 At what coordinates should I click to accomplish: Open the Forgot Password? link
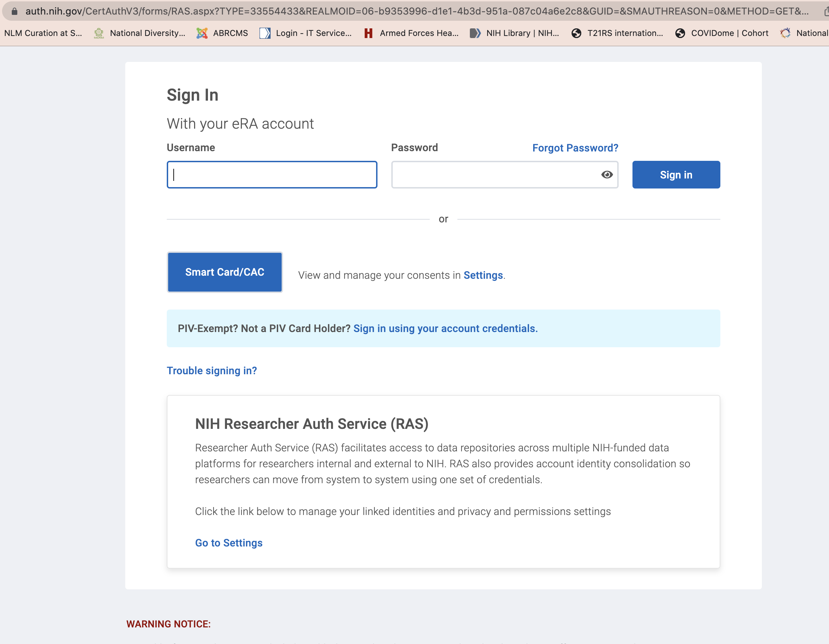pyautogui.click(x=575, y=148)
